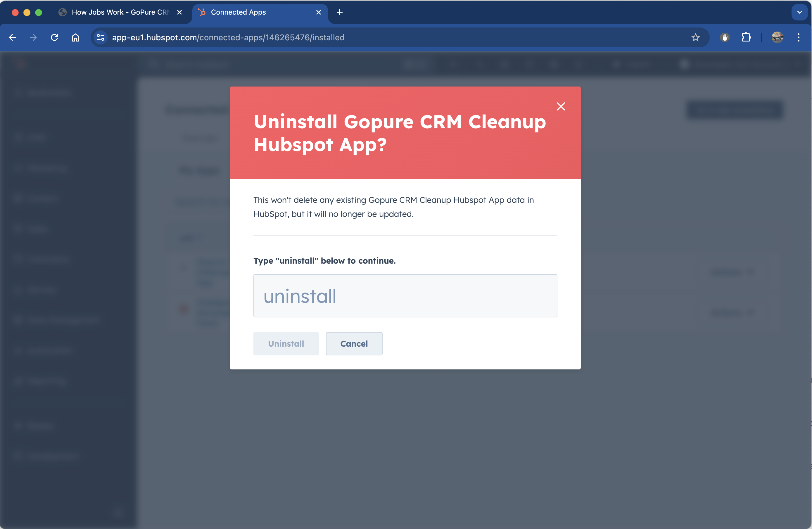Open the hand-shaped extension icon
This screenshot has width=812, height=529.
click(725, 37)
